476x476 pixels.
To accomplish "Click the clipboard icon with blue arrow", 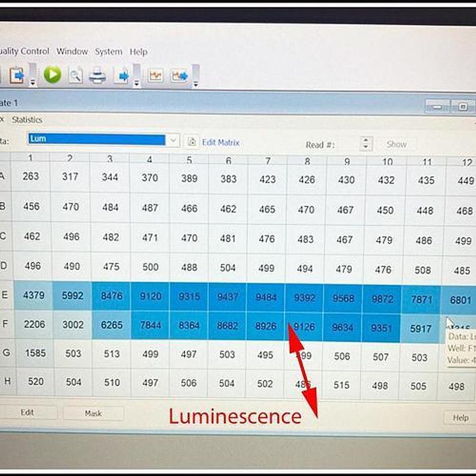I will pyautogui.click(x=17, y=75).
